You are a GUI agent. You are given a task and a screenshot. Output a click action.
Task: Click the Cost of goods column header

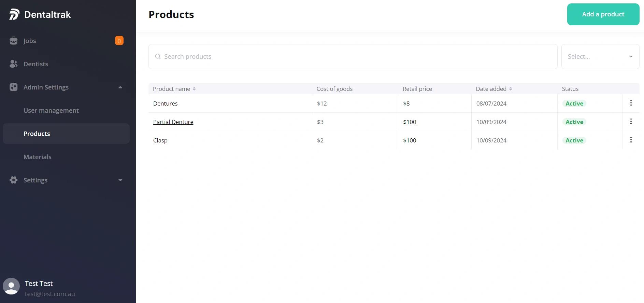coord(334,89)
